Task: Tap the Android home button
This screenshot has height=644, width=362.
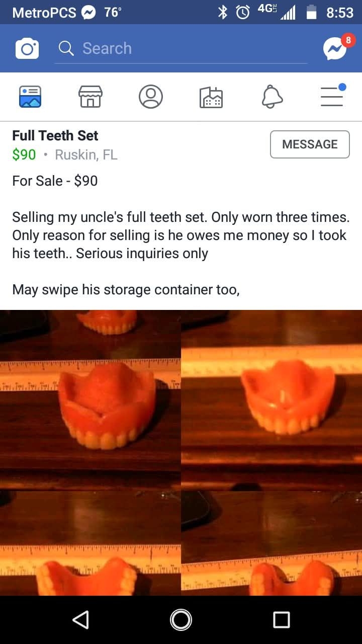Action: pos(181,620)
